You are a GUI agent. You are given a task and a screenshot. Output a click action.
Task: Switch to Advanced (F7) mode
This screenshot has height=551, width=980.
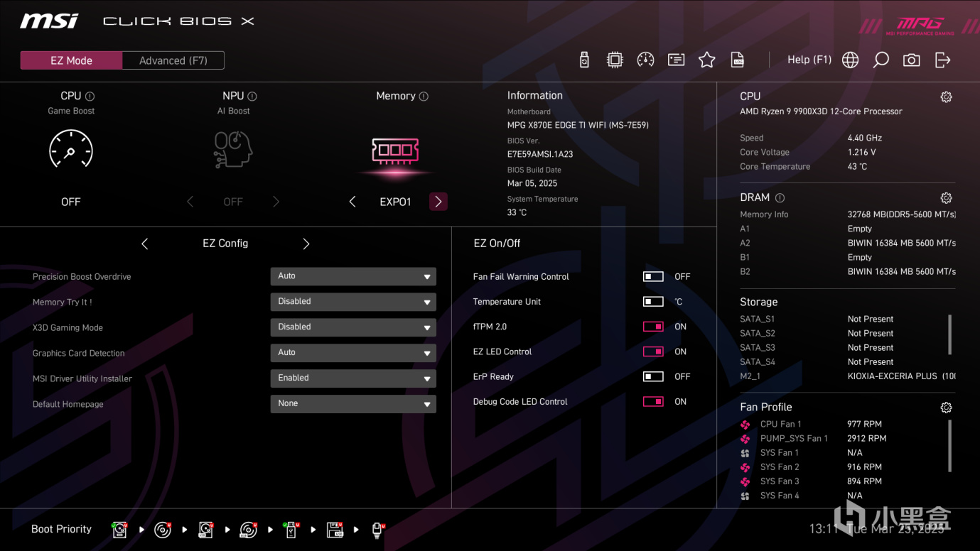(x=173, y=60)
